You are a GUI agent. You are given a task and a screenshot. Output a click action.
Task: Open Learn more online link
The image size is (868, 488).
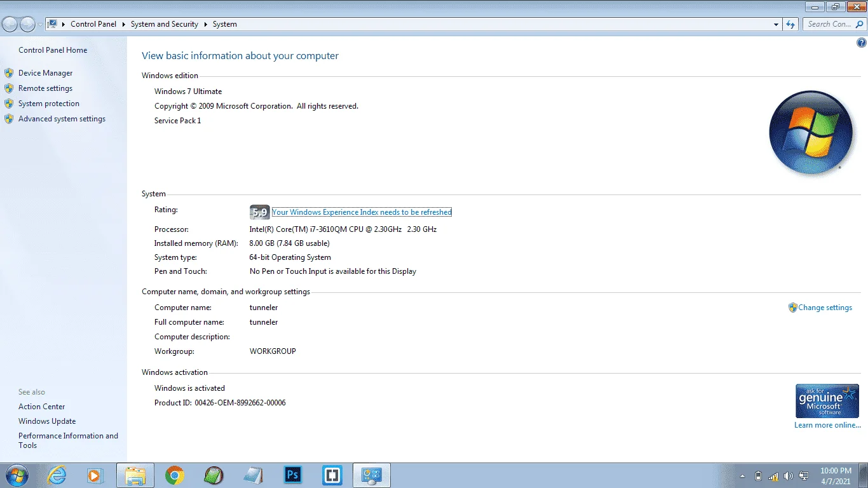tap(827, 425)
